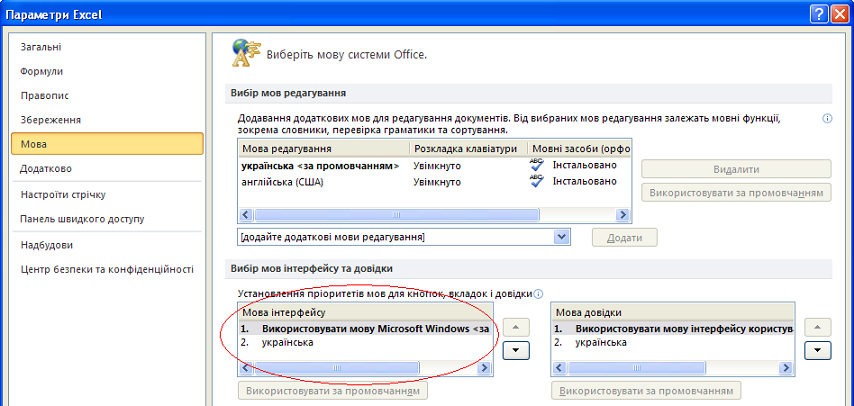Move interface language down with arrow button
This screenshot has height=406, width=854.
513,350
